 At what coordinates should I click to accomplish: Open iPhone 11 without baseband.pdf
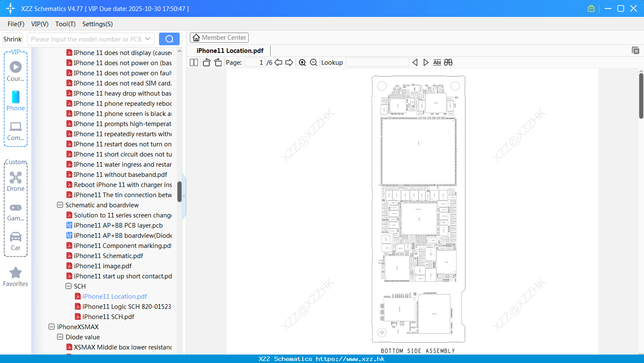(121, 174)
